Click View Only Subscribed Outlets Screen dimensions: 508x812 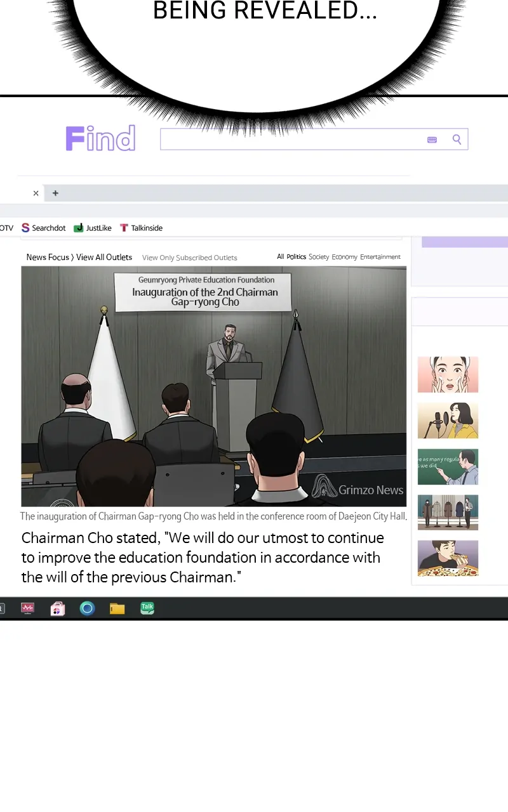[x=189, y=258]
